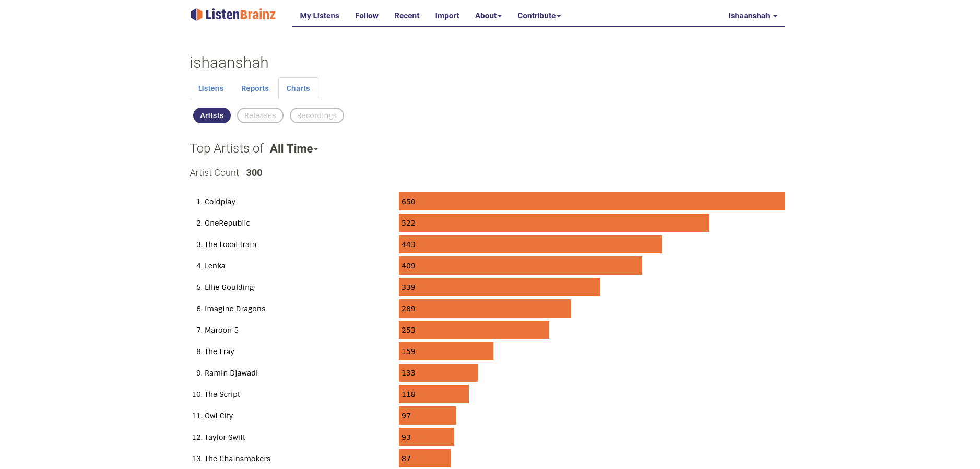Click the ListenBrainz logo
This screenshot has height=469, width=980.
tap(233, 15)
